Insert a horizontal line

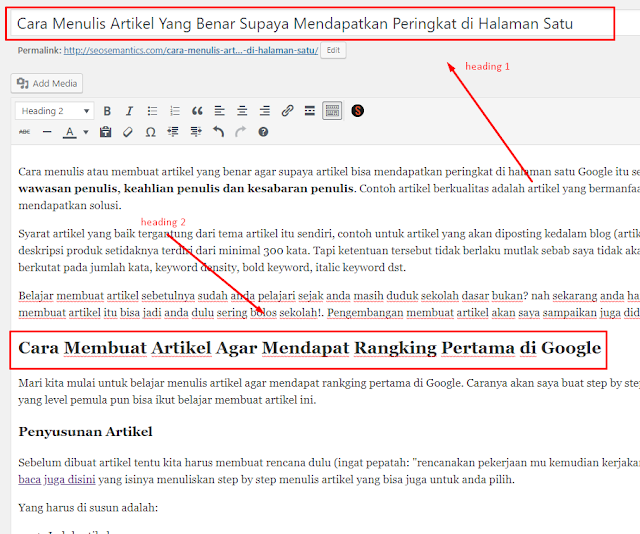(x=47, y=132)
